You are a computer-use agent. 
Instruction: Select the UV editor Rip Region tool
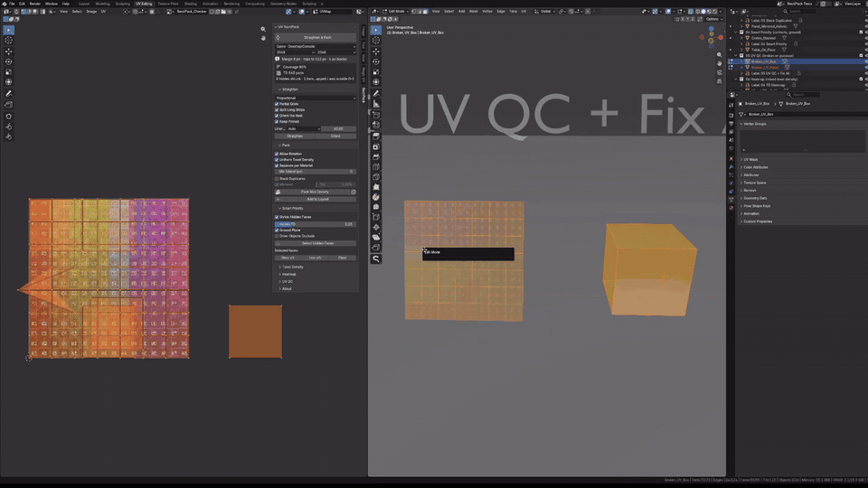pos(8,105)
